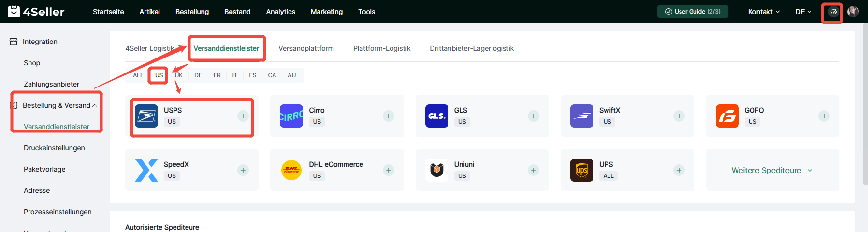Add SwiftX carrier with plus icon

click(679, 116)
